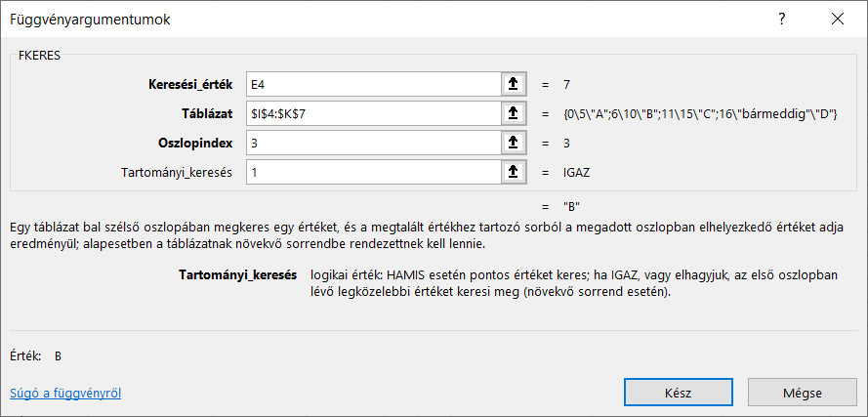The width and height of the screenshot is (868, 417).
Task: Select the Oszlopindex input box
Action: 371,143
